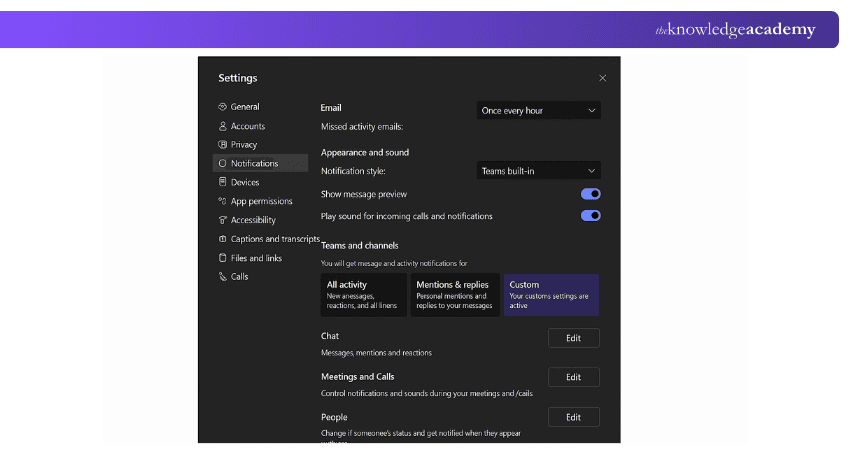Click the Privacy icon in sidebar
850x450 pixels.
point(222,144)
